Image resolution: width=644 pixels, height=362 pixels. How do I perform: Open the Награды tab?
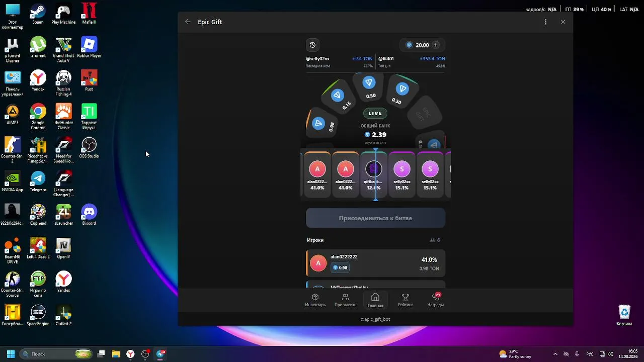coord(436,300)
